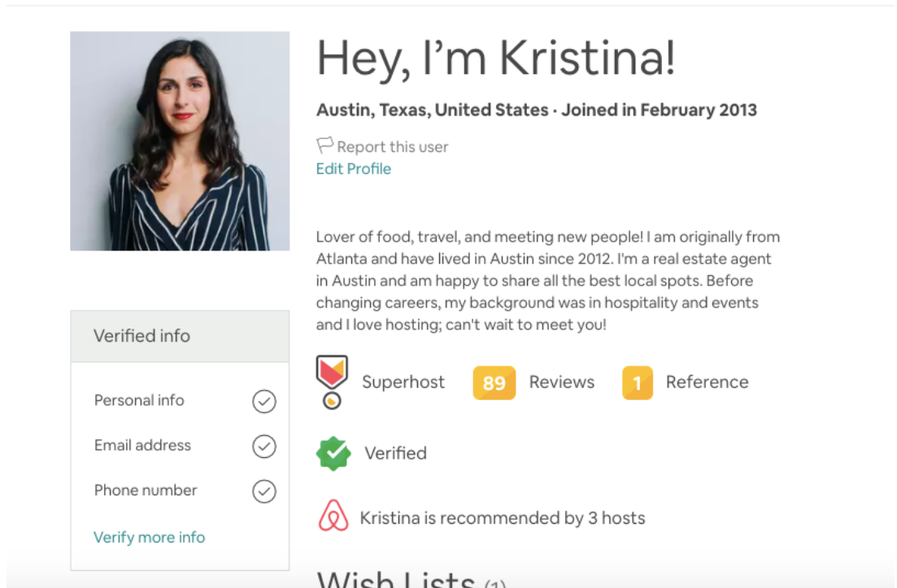
Task: Click the report flag icon
Action: [324, 146]
